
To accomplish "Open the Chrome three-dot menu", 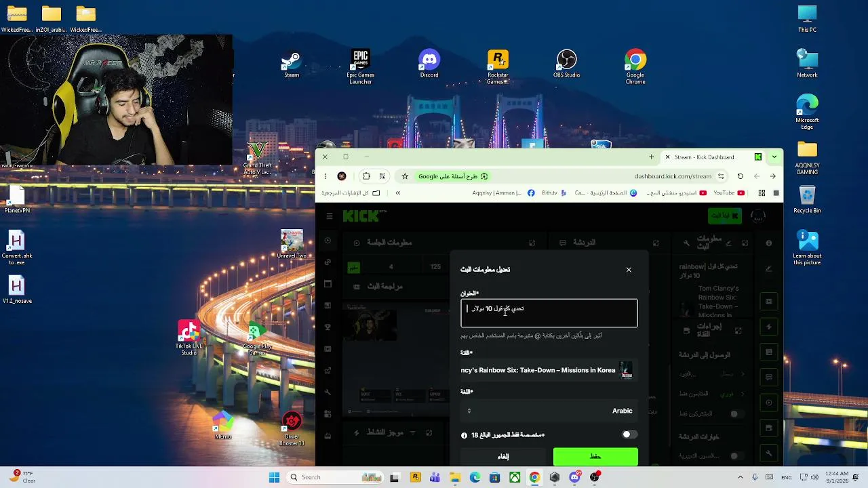I will 325,176.
